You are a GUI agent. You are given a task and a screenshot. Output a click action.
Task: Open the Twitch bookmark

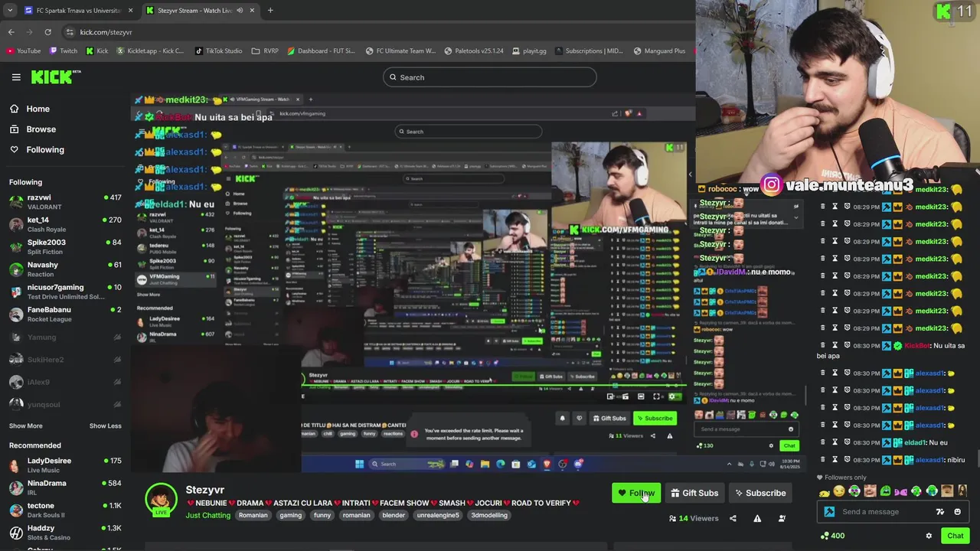tap(64, 51)
